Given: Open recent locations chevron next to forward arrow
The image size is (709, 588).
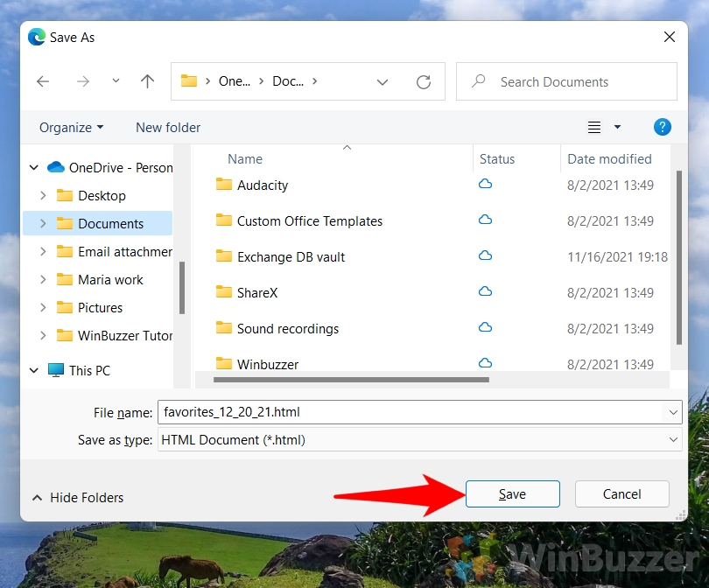Looking at the screenshot, I should [x=116, y=80].
